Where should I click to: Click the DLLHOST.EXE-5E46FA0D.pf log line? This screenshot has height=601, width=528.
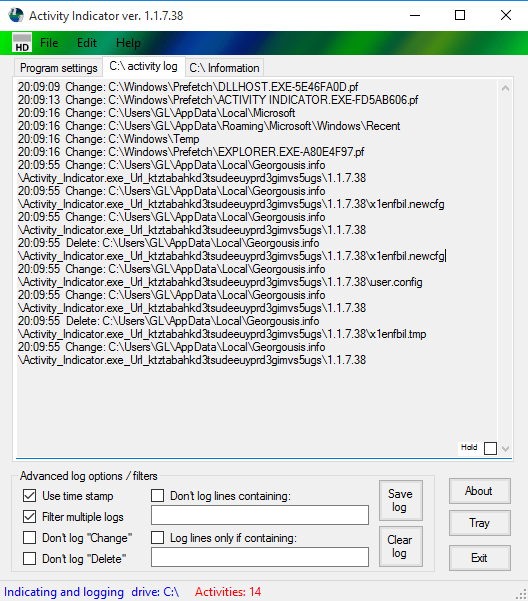click(x=188, y=87)
